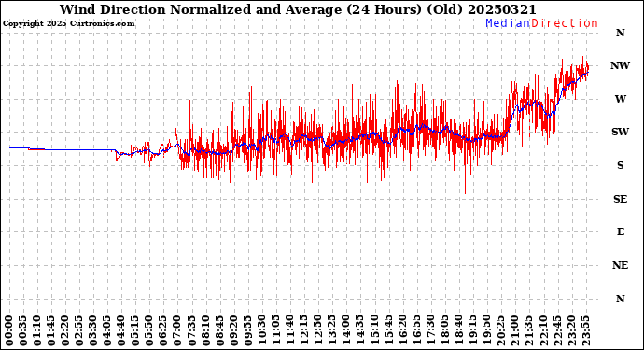Click the 14:00 time label

coord(347,330)
